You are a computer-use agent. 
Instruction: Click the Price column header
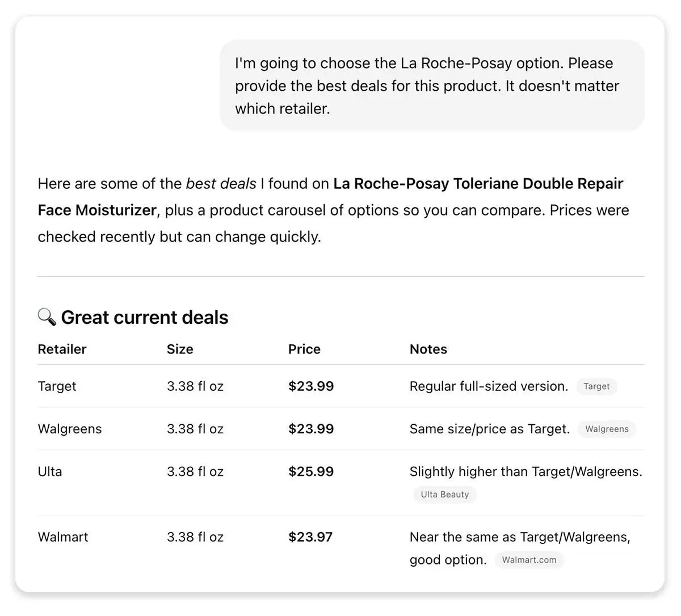(304, 349)
